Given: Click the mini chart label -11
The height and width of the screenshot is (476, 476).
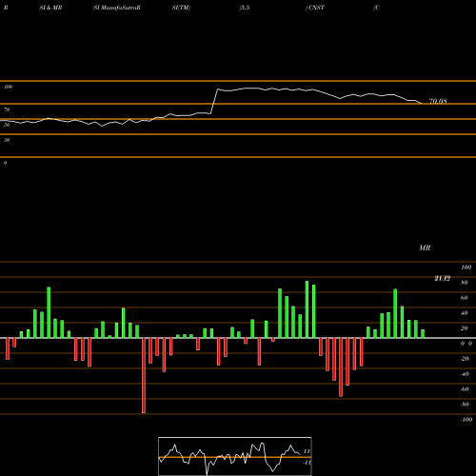Looking at the screenshot, I should 307,463.
